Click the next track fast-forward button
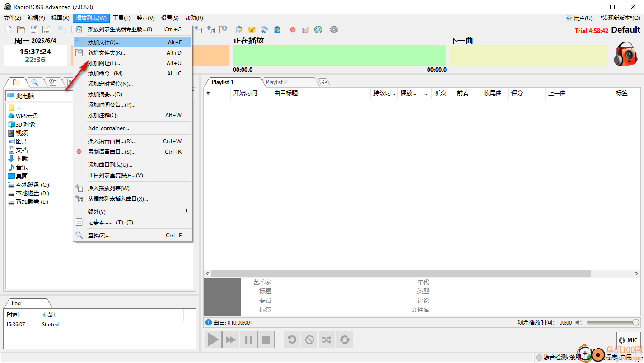The image size is (644, 363). (x=231, y=339)
